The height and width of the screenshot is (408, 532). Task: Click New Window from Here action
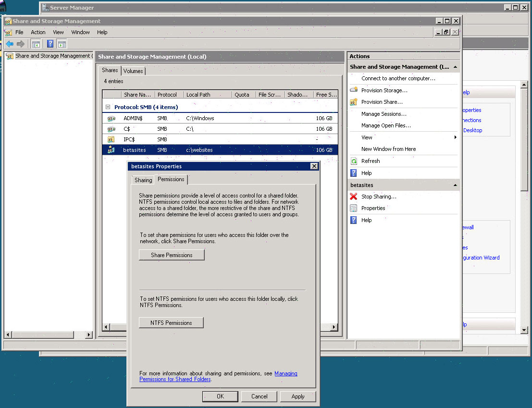click(x=388, y=149)
